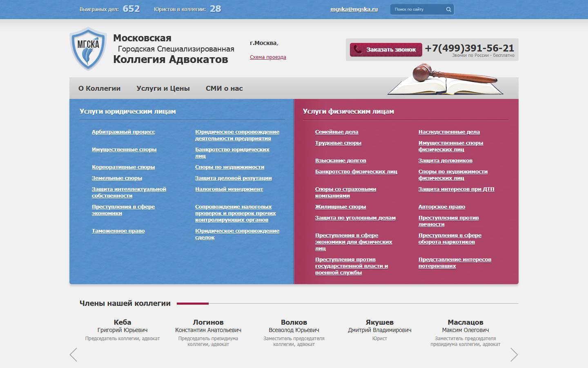
Task: Click the МГСКА shield logo
Action: click(88, 49)
